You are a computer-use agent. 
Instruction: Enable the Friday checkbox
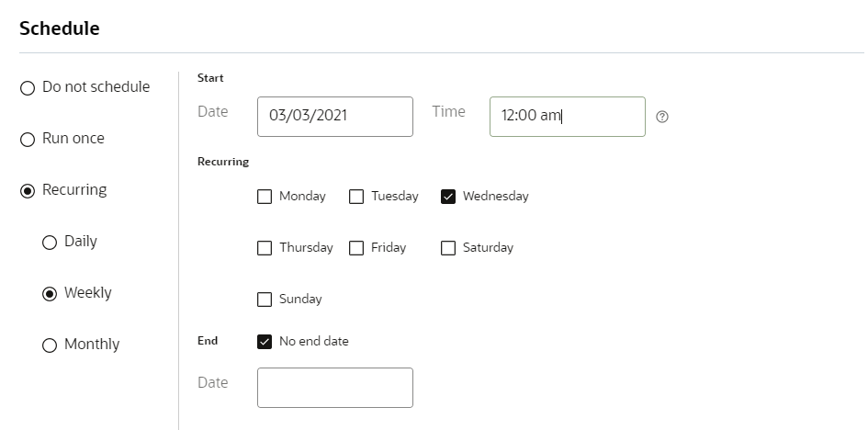(x=356, y=248)
